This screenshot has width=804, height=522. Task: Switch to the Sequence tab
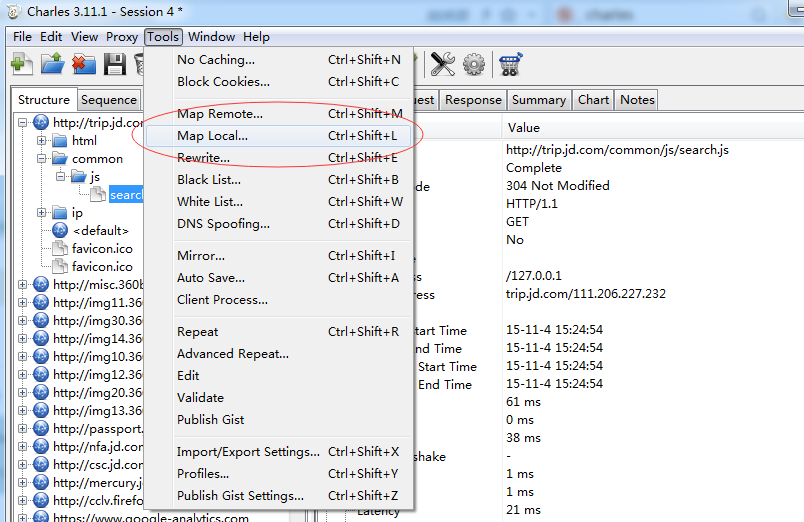click(x=109, y=100)
